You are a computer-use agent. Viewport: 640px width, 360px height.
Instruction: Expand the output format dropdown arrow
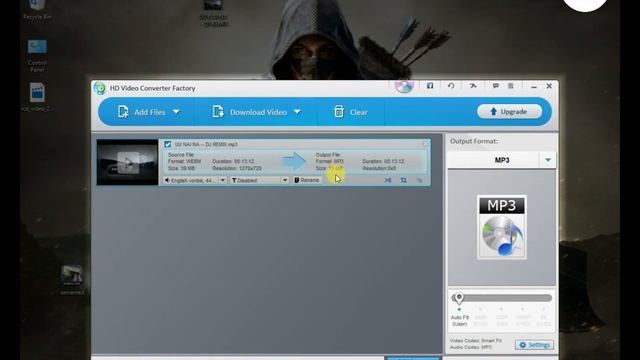(548, 160)
